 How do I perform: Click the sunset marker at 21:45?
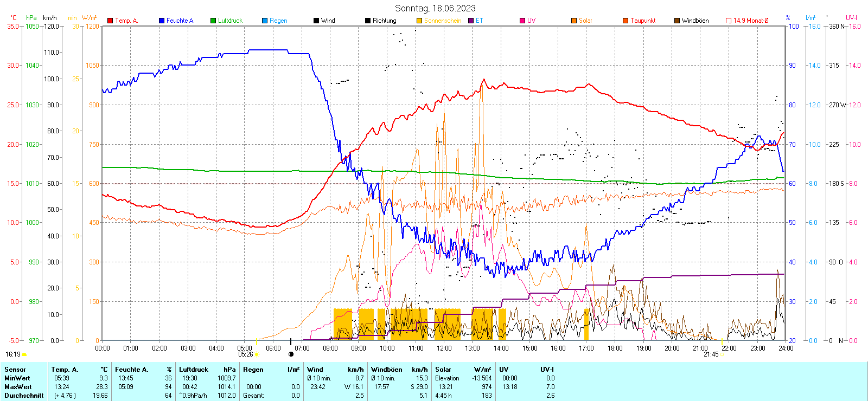pos(722,354)
